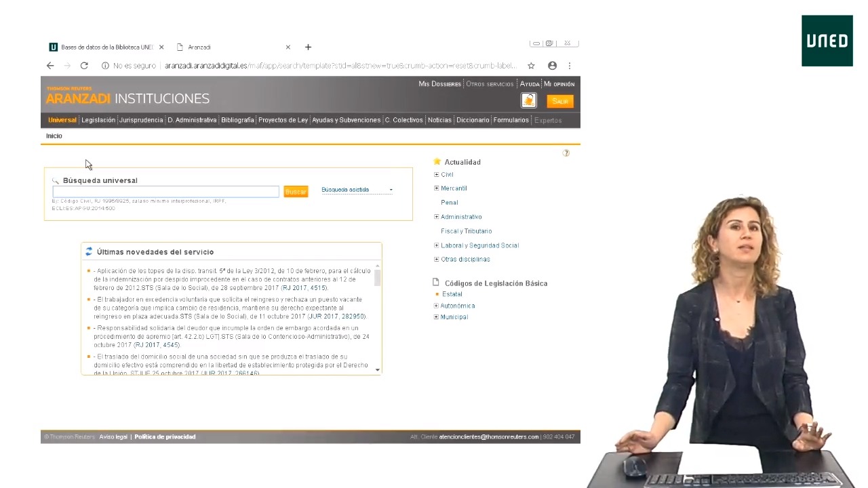Image resolution: width=868 pixels, height=488 pixels.
Task: Click the browser address bar URL
Action: [x=340, y=66]
